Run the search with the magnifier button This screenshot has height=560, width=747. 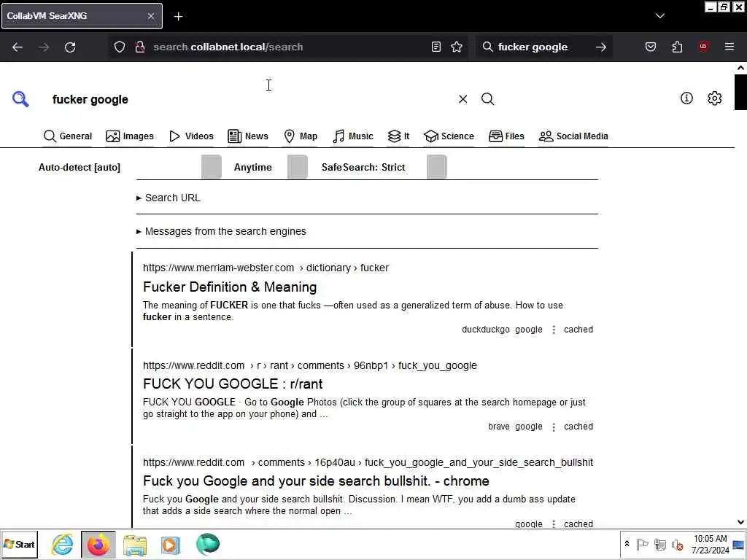pos(487,99)
